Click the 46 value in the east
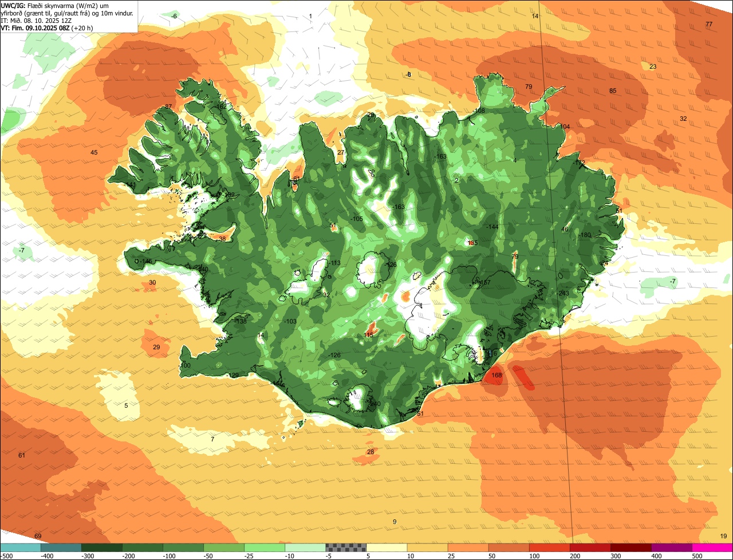733x560 pixels. coord(565,230)
